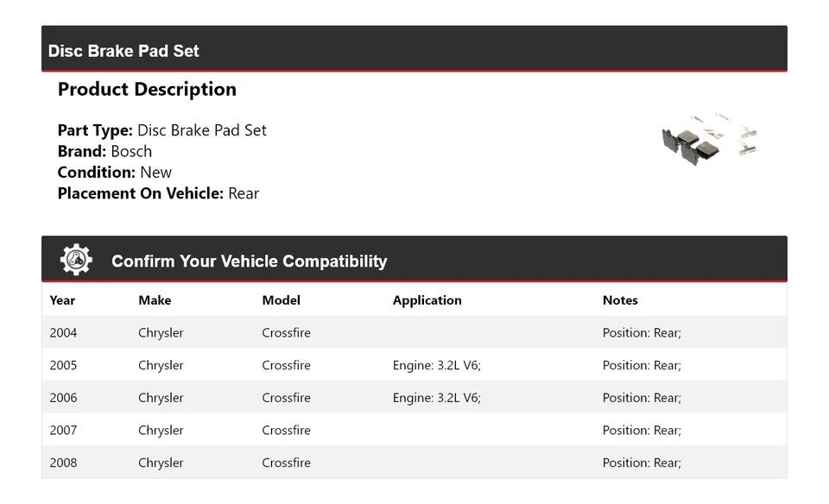Screen dimensions: 829x504
Task: Click the gear compatibility icon
Action: tap(76, 260)
